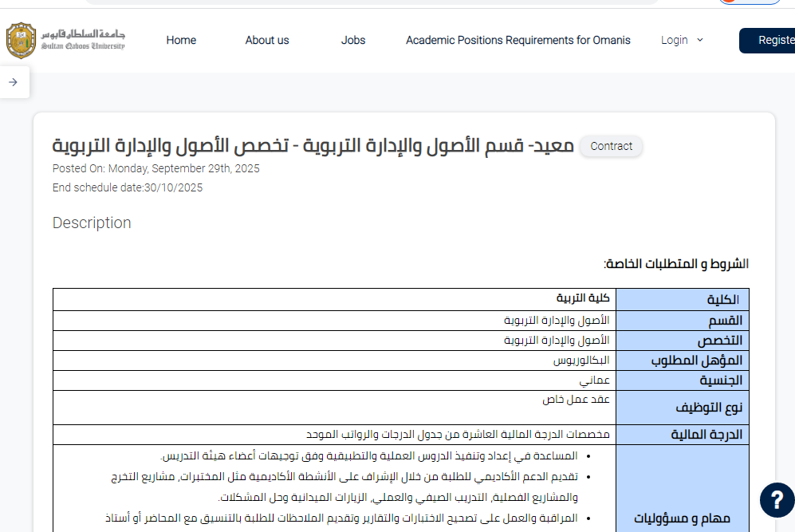Click the Posted On date text
This screenshot has height=532, width=795.
point(156,168)
